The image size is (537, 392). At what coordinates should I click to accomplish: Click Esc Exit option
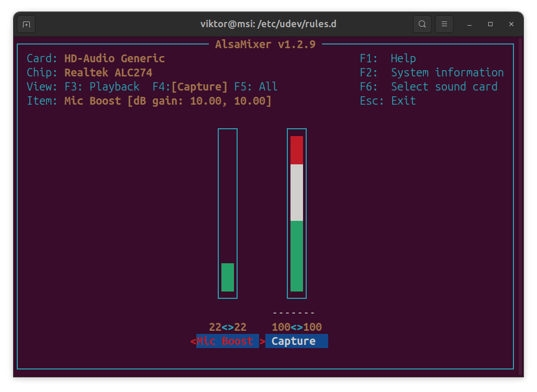pos(388,101)
